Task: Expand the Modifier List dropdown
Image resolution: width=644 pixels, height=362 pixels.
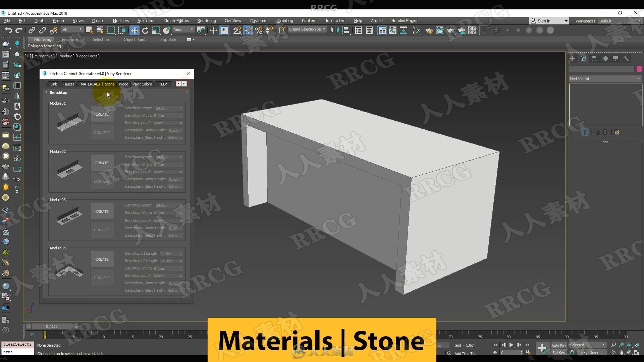Action: (605, 79)
